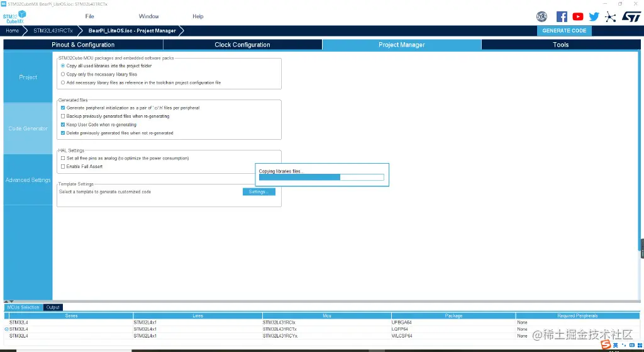Click the Sogou input method tray icon
The image size is (644, 352).
pyautogui.click(x=606, y=344)
